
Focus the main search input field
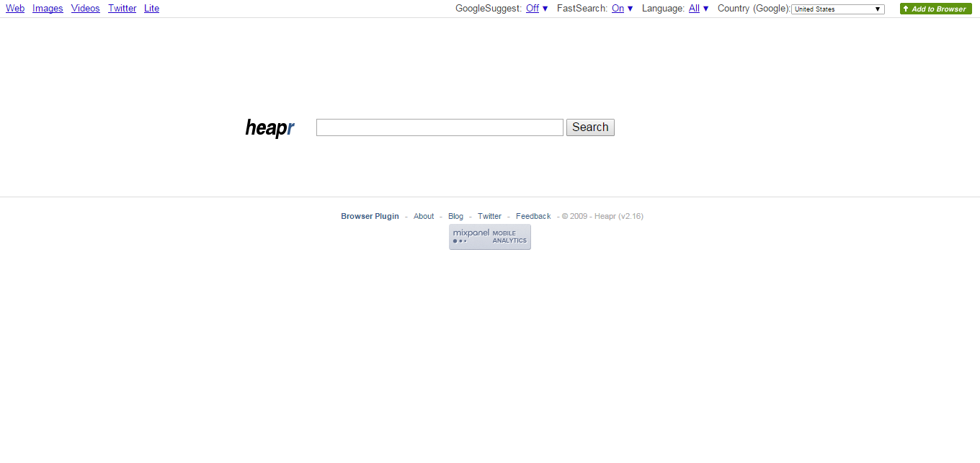click(x=440, y=127)
